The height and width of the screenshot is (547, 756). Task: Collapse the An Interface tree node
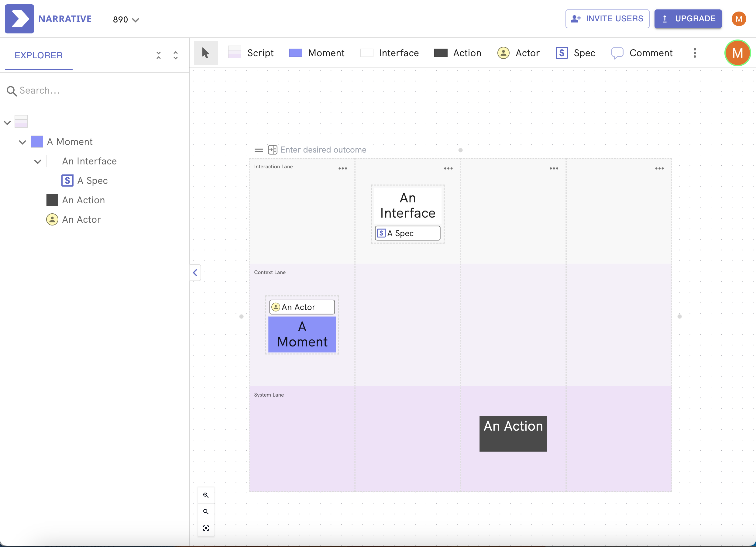coord(38,162)
